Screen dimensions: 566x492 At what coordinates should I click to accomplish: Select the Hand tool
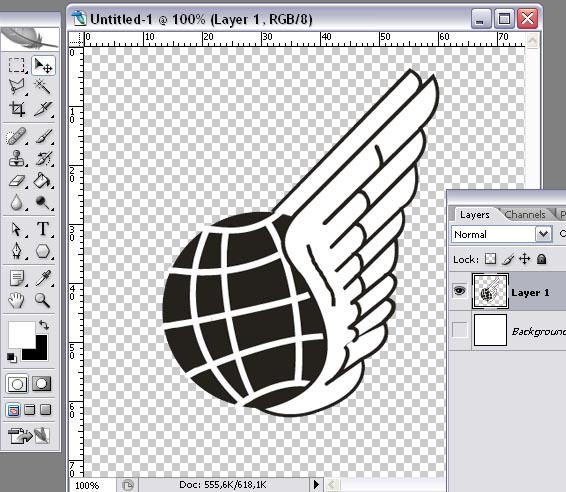17,300
